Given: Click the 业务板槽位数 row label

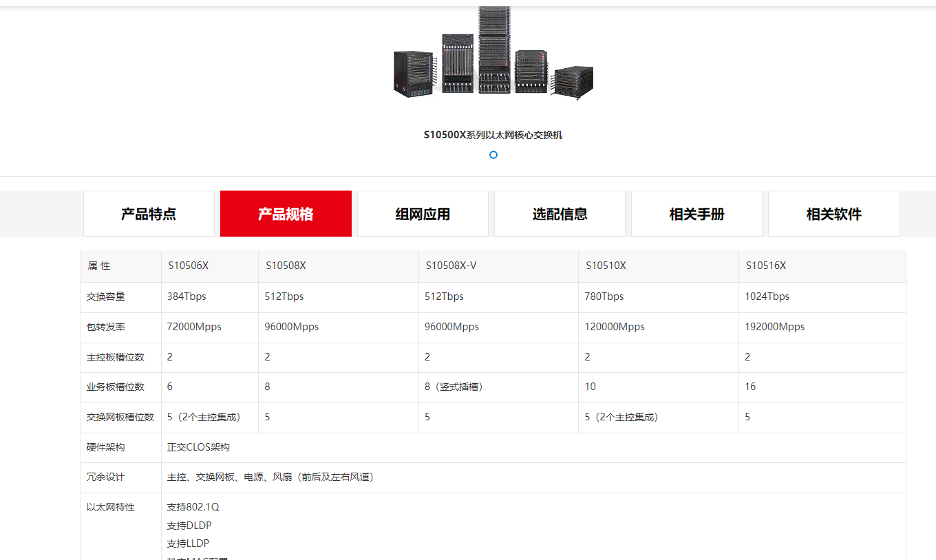Looking at the screenshot, I should pyautogui.click(x=116, y=387).
